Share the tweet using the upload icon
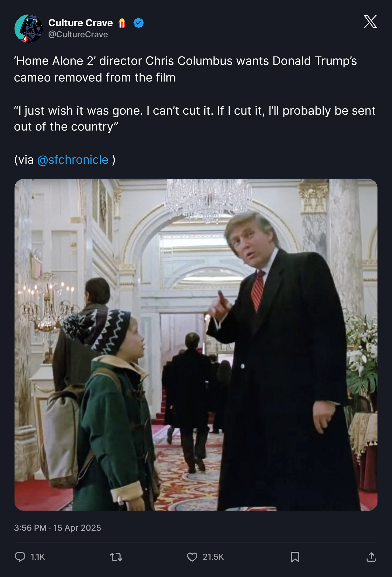Screen dimensions: 392x577 371,557
